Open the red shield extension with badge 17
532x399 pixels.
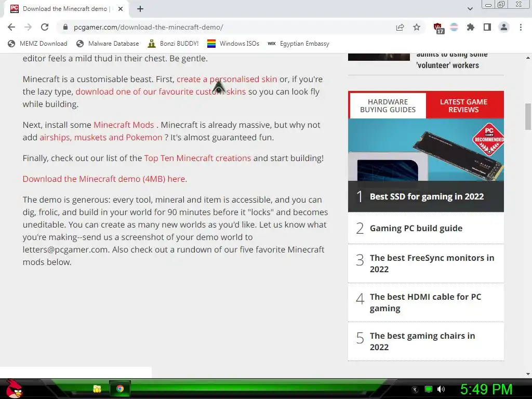click(x=438, y=28)
